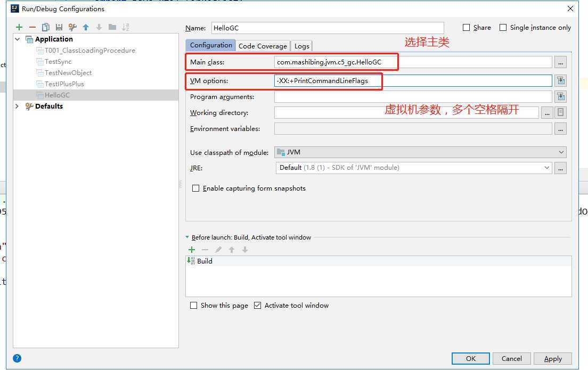The image size is (588, 370).
Task: Select the Build task in Before launch list
Action: click(379, 261)
